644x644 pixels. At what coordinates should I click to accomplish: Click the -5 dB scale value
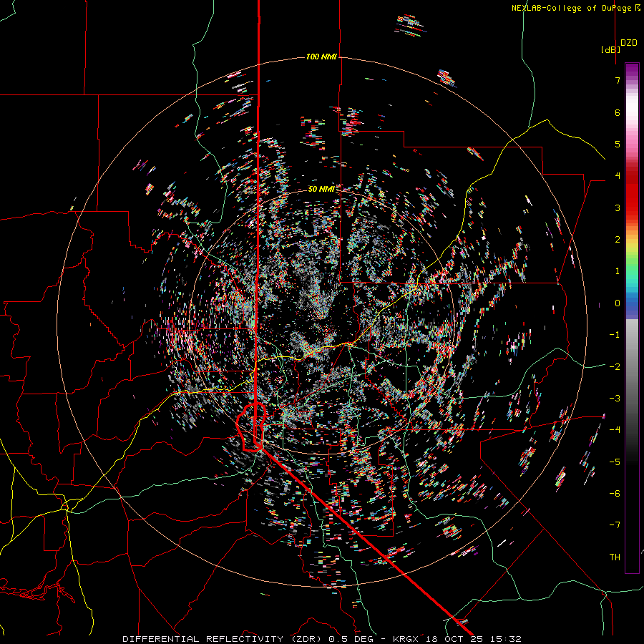click(615, 462)
